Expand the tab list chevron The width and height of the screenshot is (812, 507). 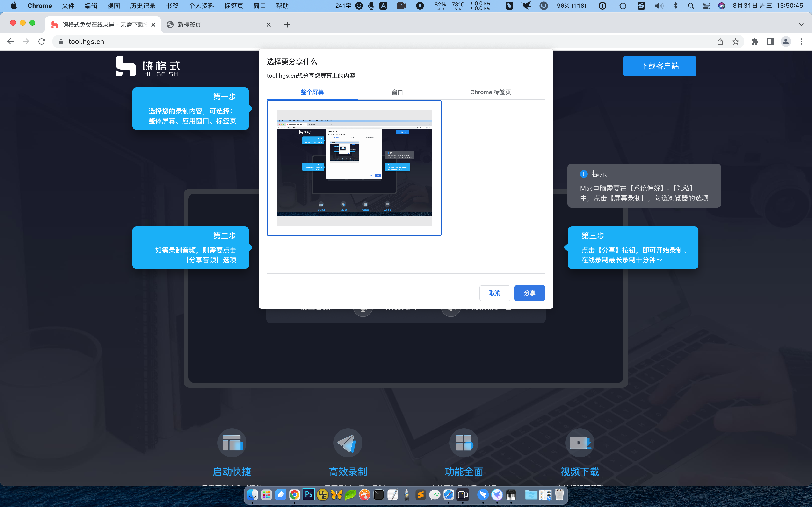pyautogui.click(x=801, y=24)
